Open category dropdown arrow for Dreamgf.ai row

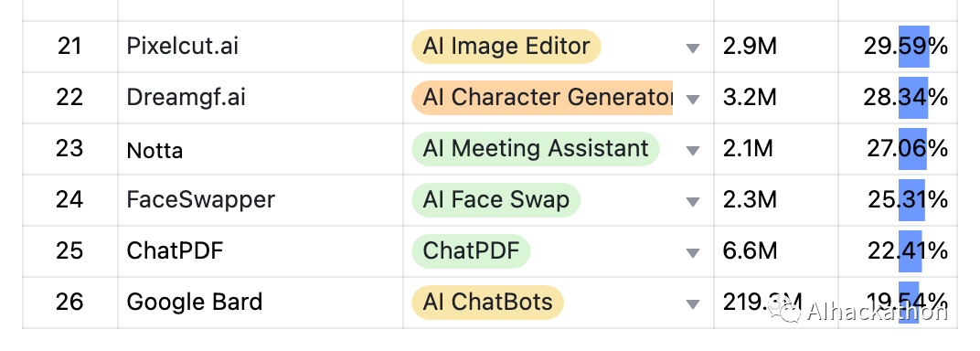click(692, 100)
